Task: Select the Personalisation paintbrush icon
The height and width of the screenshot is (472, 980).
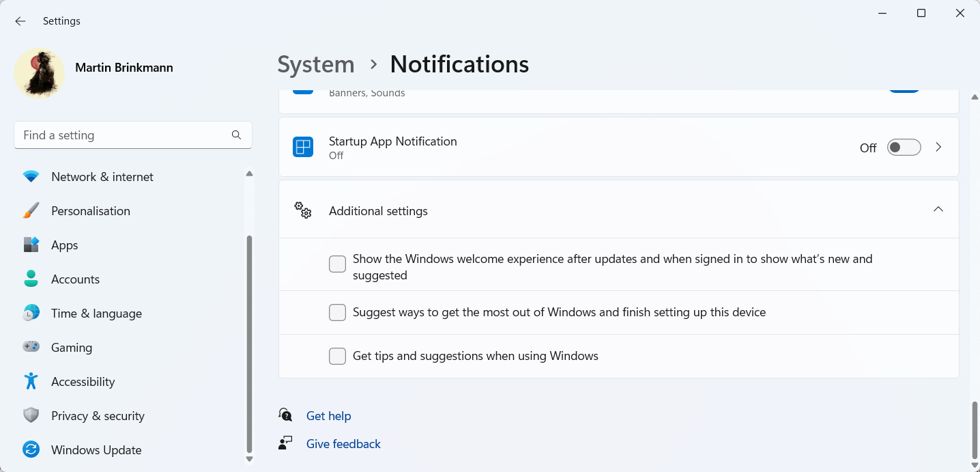Action: tap(31, 210)
